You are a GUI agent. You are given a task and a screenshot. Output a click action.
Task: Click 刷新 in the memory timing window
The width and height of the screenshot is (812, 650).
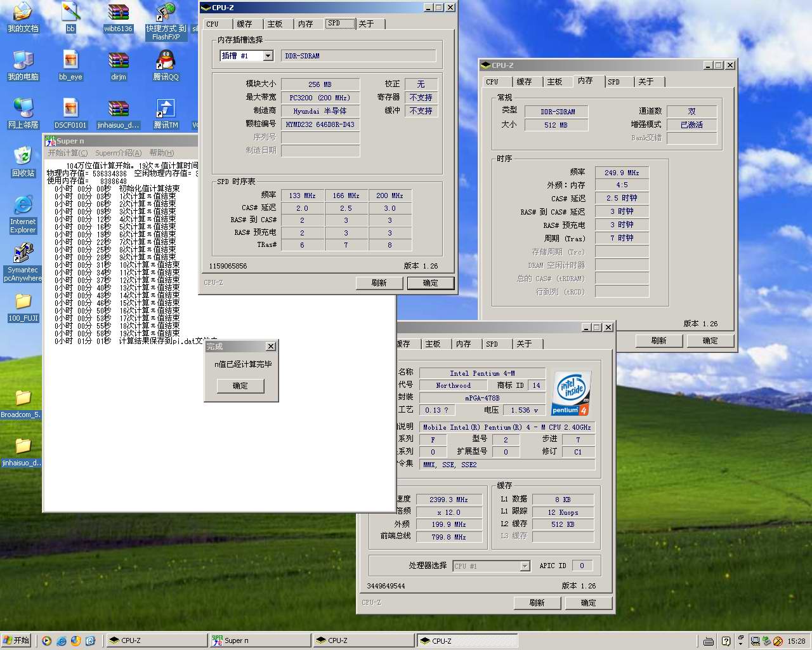click(x=659, y=341)
